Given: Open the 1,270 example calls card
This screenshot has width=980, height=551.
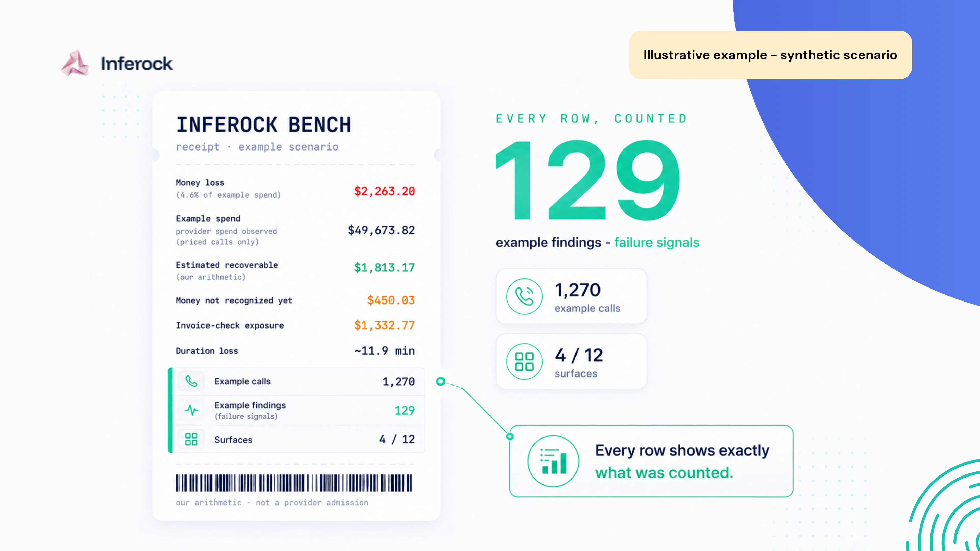Looking at the screenshot, I should click(571, 296).
